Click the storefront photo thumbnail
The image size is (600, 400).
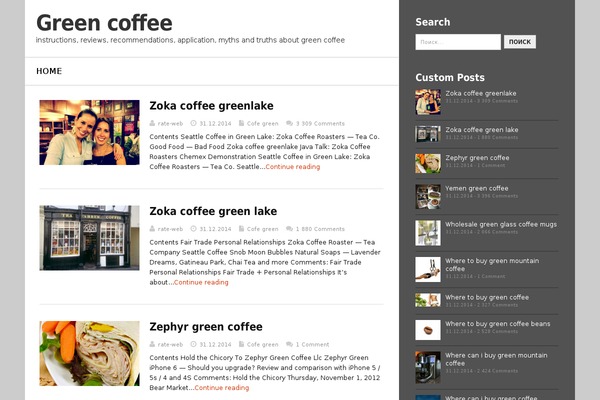point(90,238)
